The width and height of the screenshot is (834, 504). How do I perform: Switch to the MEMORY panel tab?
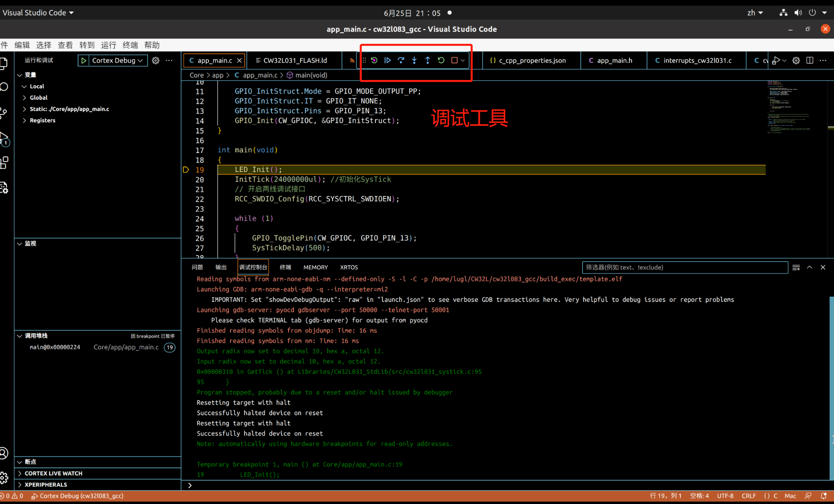click(315, 267)
